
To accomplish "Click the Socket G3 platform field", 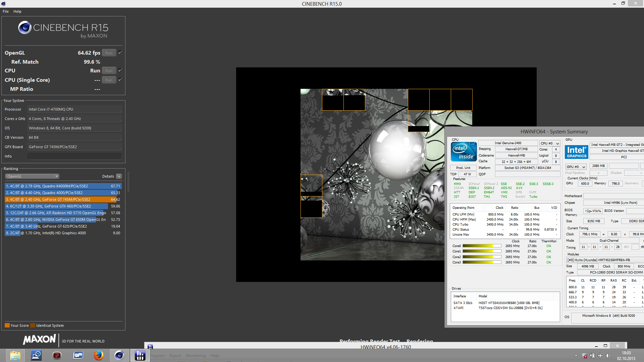I will point(528,168).
